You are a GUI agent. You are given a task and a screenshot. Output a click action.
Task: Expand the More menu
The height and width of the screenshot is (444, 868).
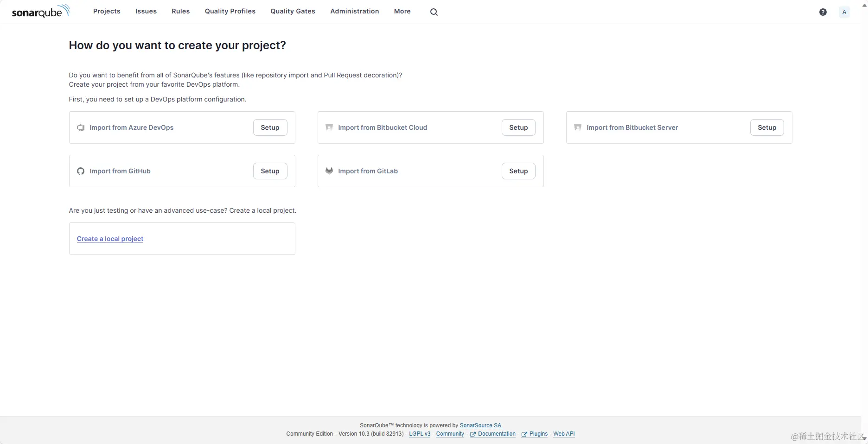402,11
